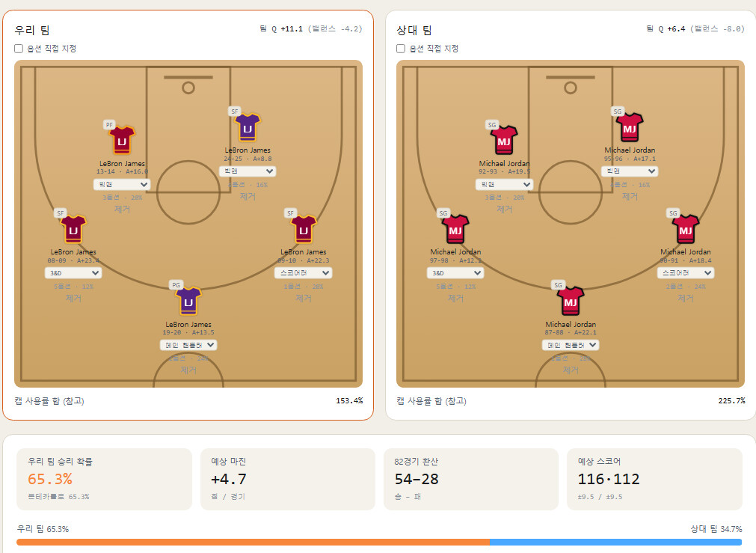Remove LeBron James 13-14 via 제거
This screenshot has height=553, width=756.
point(122,209)
